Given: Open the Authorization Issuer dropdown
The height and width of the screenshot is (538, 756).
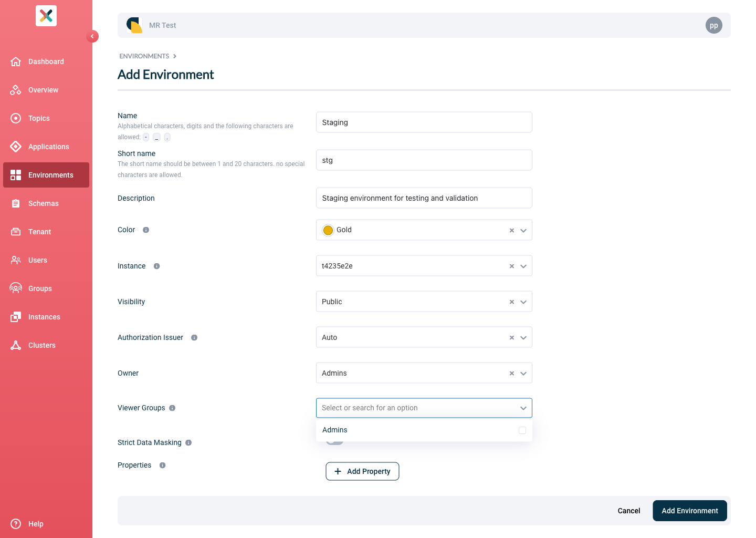Looking at the screenshot, I should [x=523, y=338].
